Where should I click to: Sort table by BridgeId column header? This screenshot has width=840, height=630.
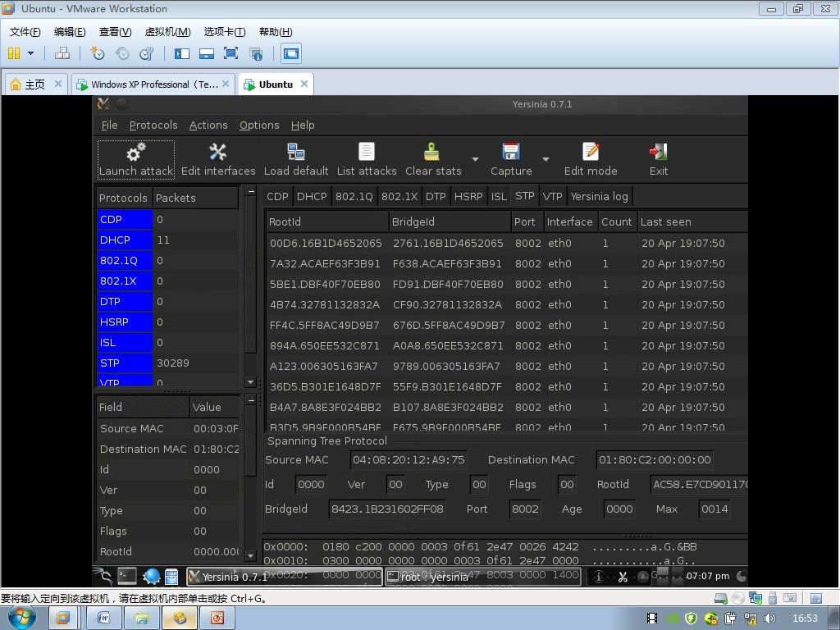pos(450,221)
